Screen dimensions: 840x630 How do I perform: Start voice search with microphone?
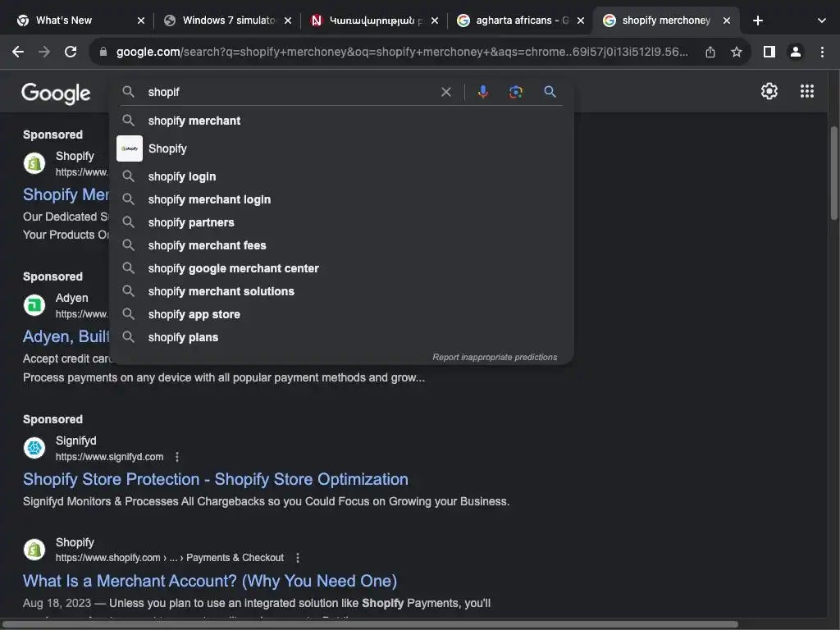coord(483,92)
